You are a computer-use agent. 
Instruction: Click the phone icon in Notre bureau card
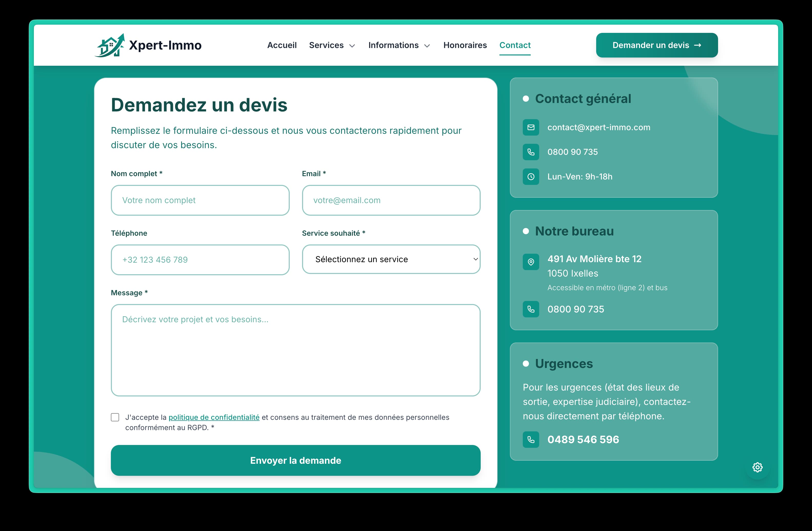[x=531, y=309]
